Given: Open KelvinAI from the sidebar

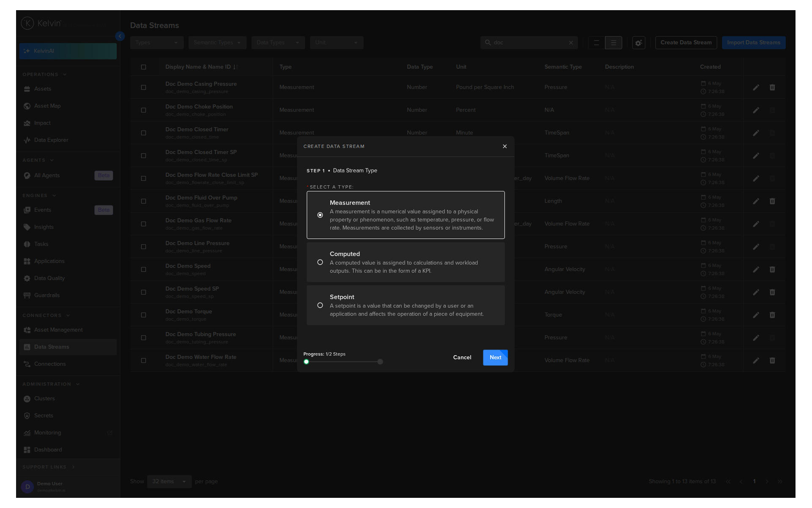Looking at the screenshot, I should tap(68, 51).
